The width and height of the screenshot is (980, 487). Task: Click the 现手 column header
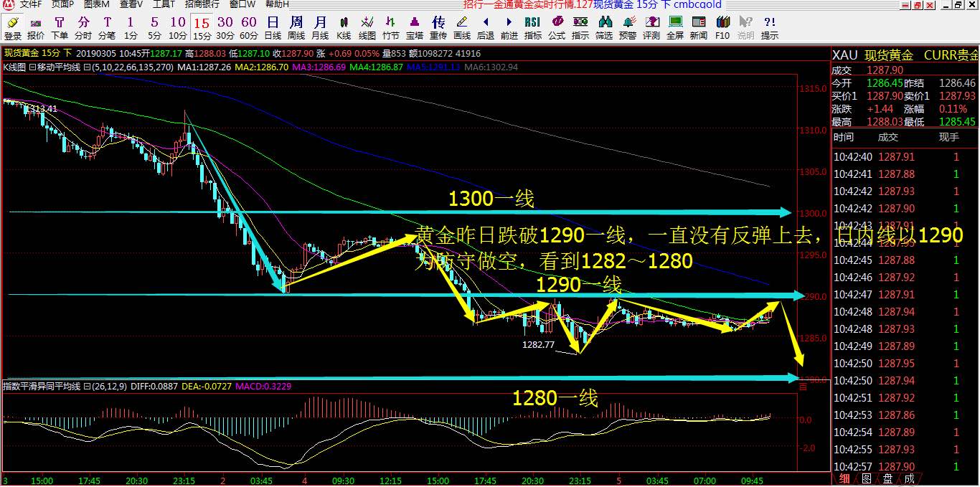click(948, 137)
